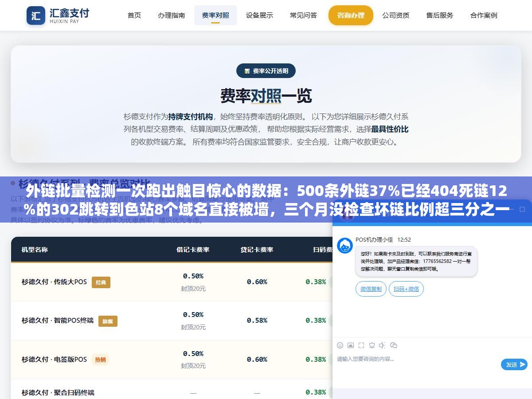Click the 0.60% credit rate for 传统大POS
This screenshot has width=532, height=399.
pyautogui.click(x=257, y=282)
